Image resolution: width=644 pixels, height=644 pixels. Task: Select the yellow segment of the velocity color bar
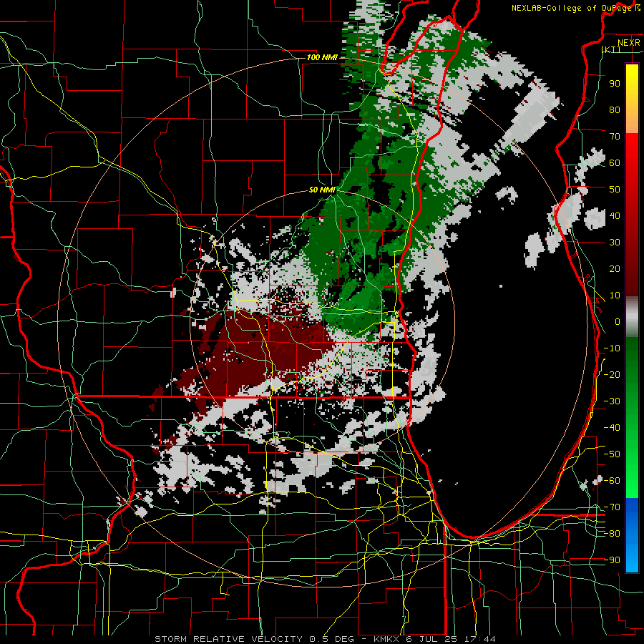click(632, 99)
